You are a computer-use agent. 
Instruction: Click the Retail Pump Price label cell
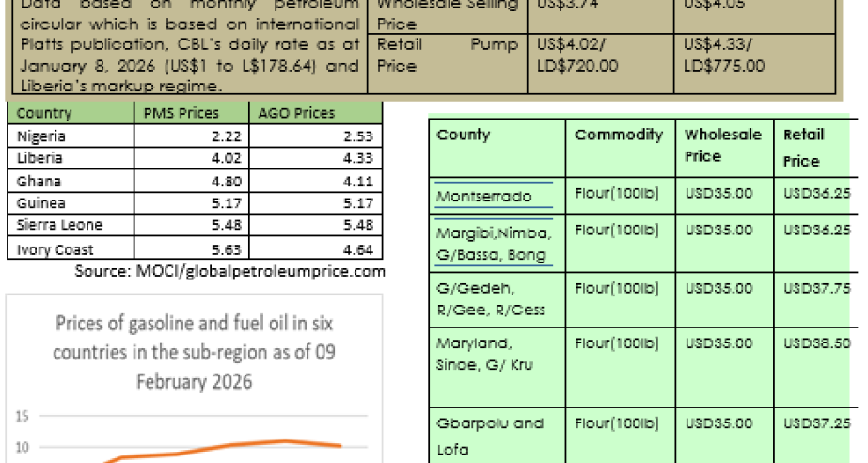pyautogui.click(x=447, y=56)
